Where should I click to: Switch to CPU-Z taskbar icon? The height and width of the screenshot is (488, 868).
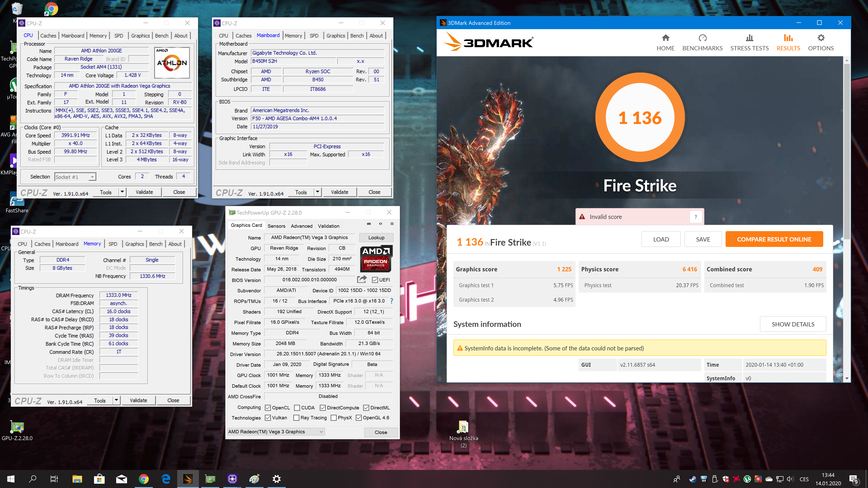point(232,479)
